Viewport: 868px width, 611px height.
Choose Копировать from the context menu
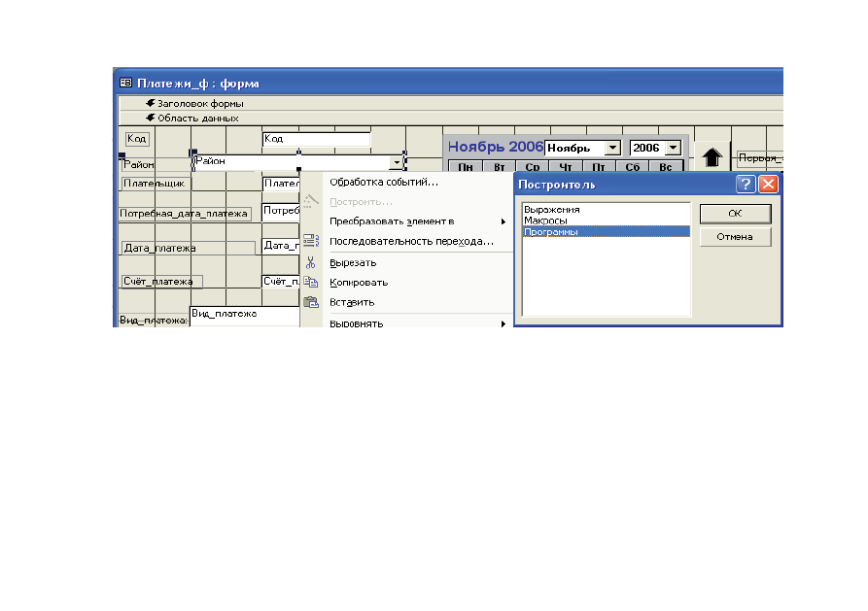[359, 283]
